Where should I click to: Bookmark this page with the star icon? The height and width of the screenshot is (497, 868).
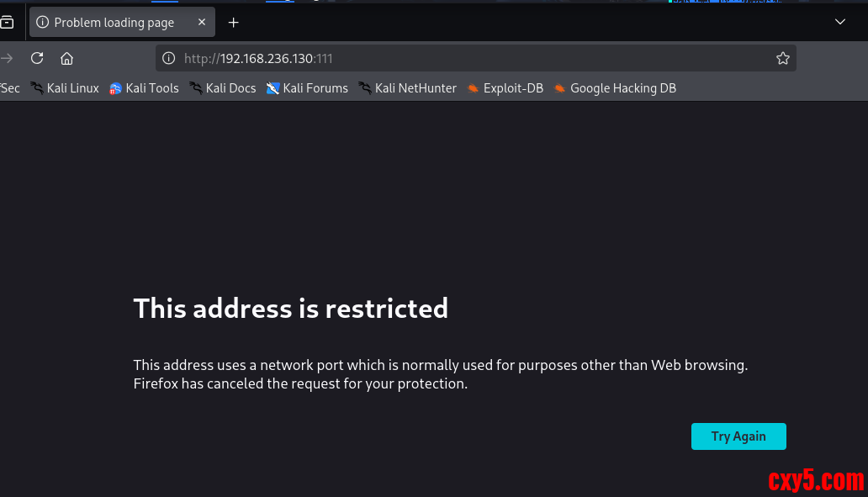[783, 58]
